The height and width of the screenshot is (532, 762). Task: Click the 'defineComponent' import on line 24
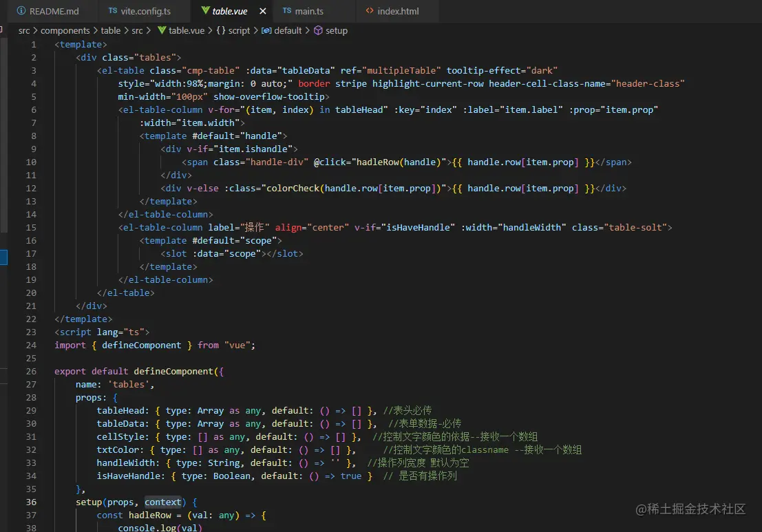point(141,345)
